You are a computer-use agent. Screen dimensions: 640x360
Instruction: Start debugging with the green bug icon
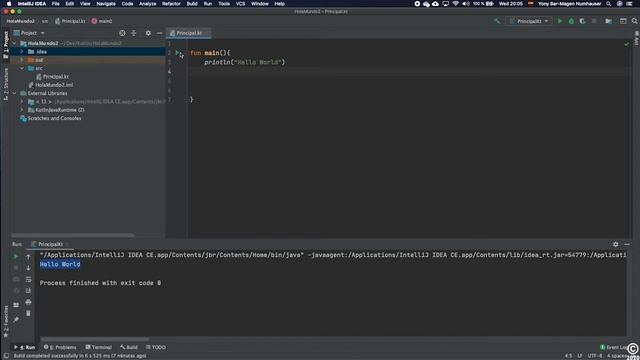coord(571,21)
